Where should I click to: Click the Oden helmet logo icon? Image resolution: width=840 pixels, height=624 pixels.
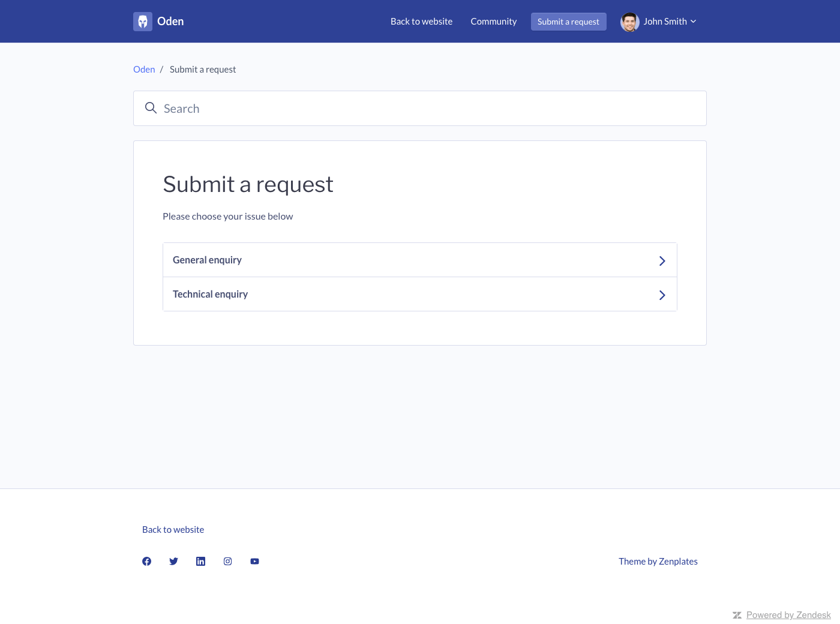[143, 22]
